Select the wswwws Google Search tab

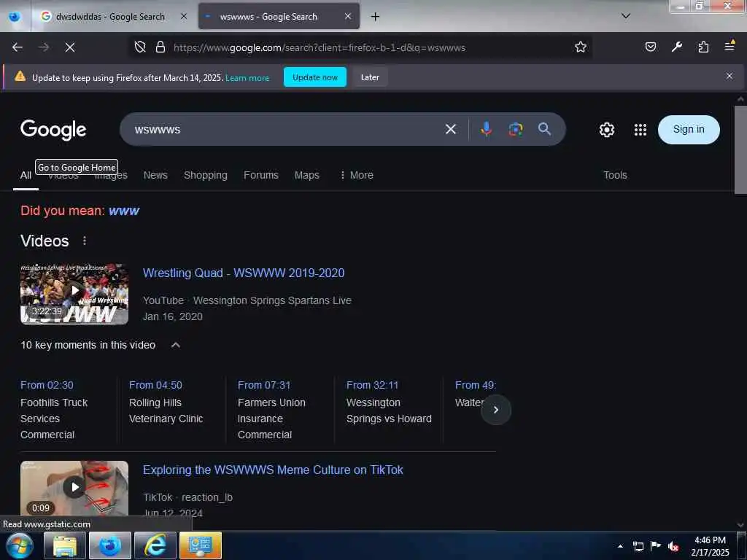click(279, 17)
